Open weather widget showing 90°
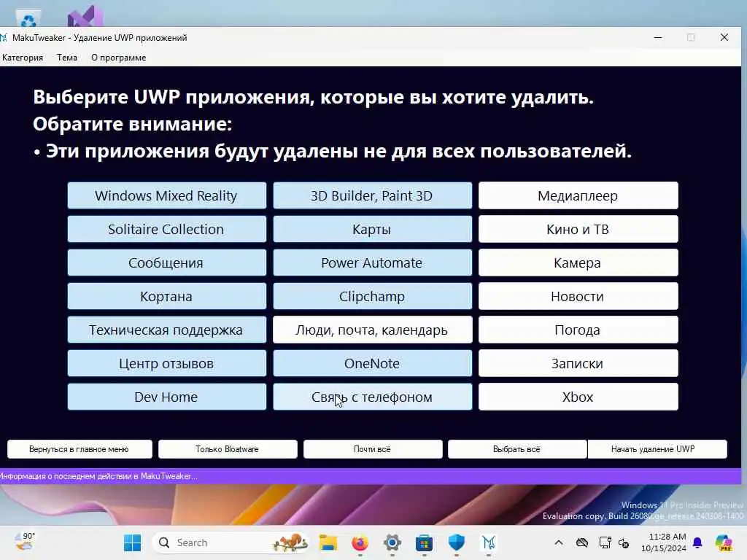This screenshot has width=747, height=560. coord(25,542)
